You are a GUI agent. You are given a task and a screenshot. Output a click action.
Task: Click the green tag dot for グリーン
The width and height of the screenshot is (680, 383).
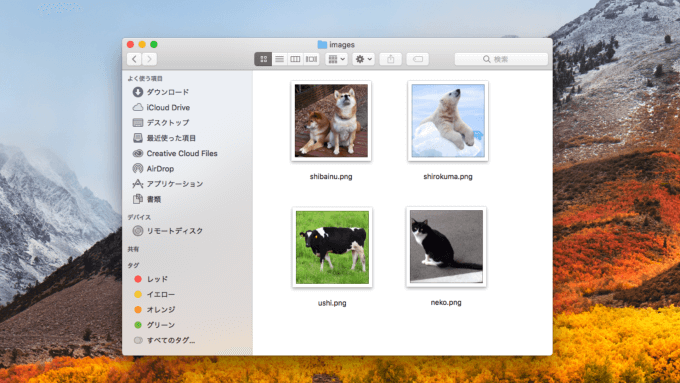pos(138,325)
